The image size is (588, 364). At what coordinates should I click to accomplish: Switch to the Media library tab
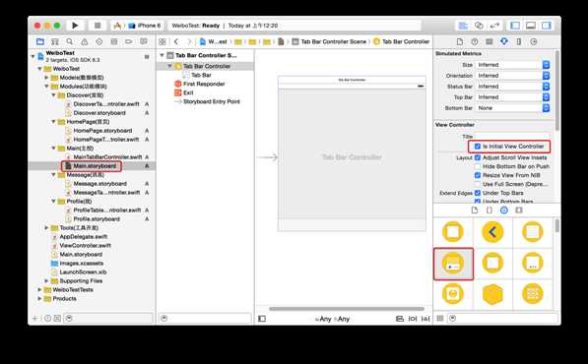[x=519, y=211]
